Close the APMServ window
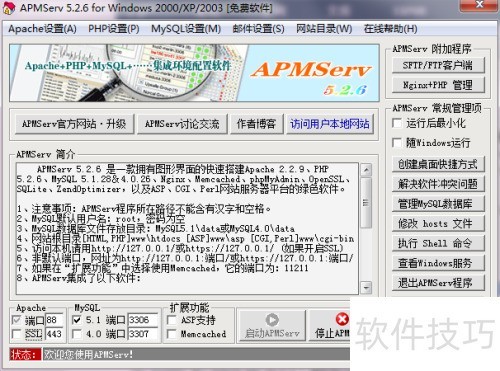 pos(479,5)
